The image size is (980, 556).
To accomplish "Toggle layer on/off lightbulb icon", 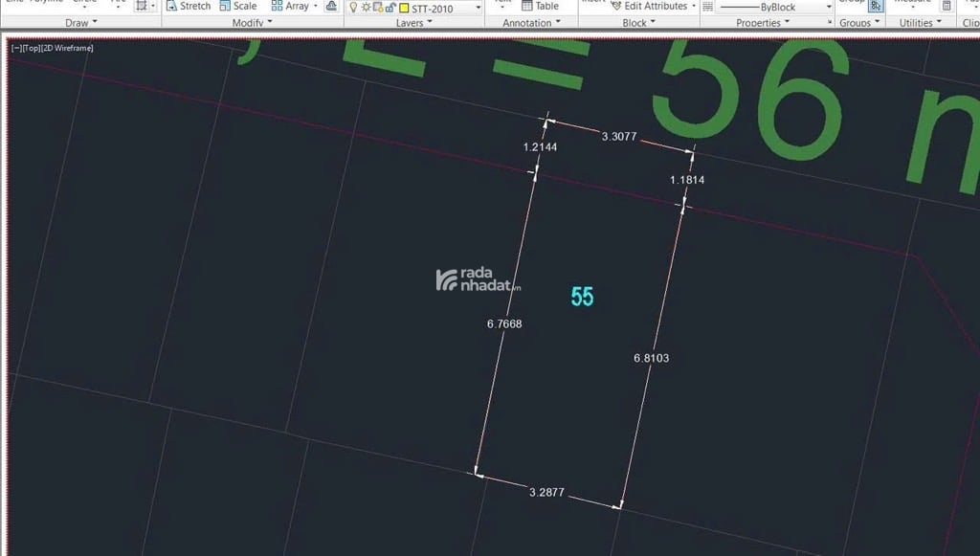I will click(x=353, y=8).
